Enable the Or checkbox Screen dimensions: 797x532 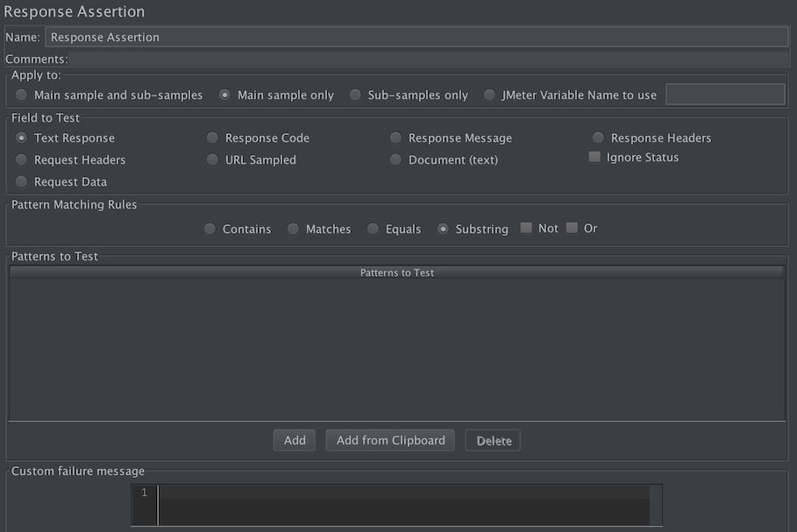point(572,228)
